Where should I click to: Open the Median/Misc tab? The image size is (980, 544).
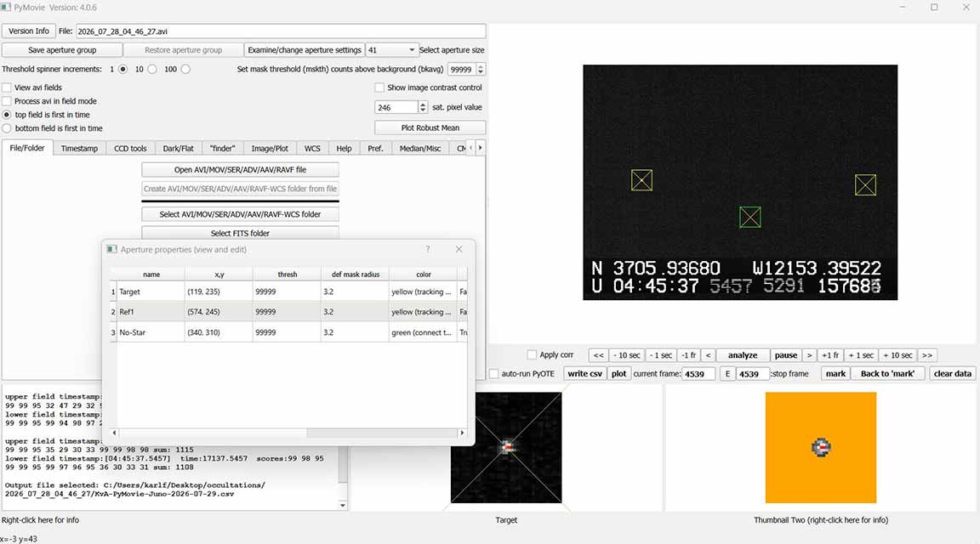(420, 149)
